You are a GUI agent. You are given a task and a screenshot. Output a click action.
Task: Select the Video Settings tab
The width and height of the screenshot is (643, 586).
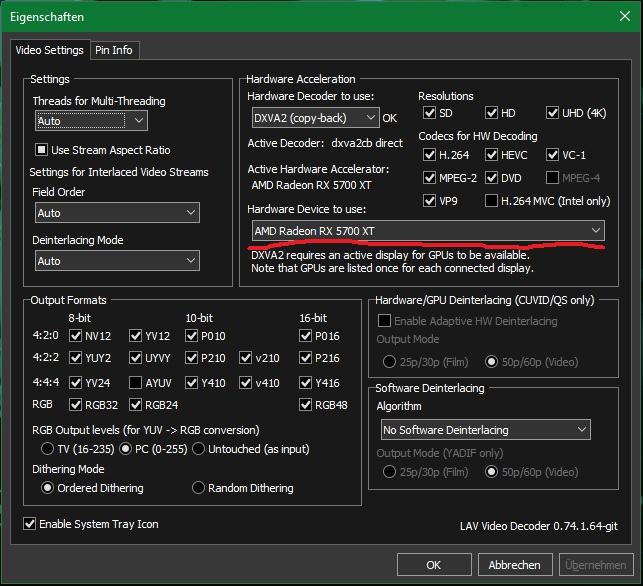coord(50,50)
